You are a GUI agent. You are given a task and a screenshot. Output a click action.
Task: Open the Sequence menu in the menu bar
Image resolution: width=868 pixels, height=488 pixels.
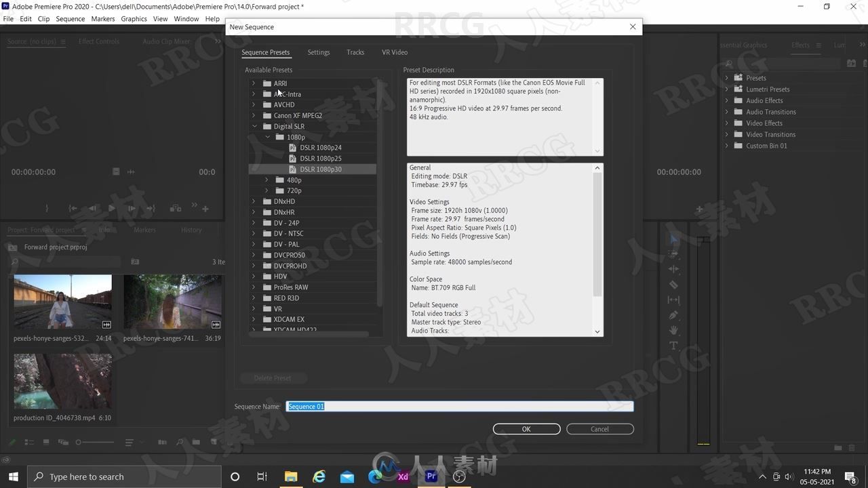[x=71, y=19]
